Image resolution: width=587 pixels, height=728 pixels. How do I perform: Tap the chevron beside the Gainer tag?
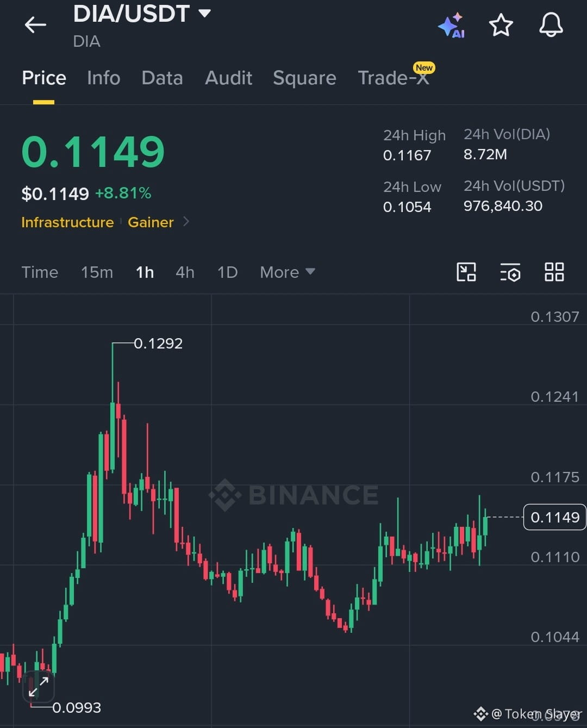(186, 221)
